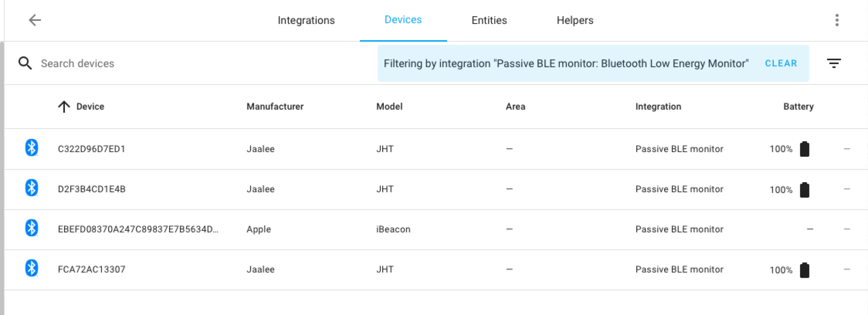Screen dimensions: 868x315
Task: Open the Model column sorting
Action: tap(390, 107)
